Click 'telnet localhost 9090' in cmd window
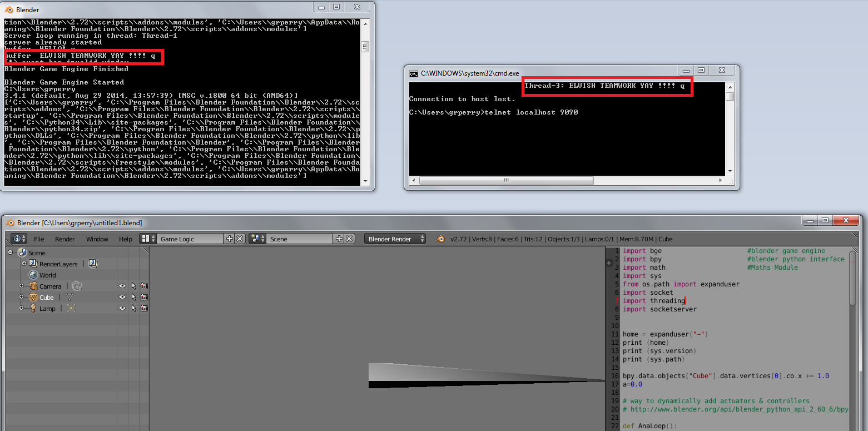 click(531, 112)
